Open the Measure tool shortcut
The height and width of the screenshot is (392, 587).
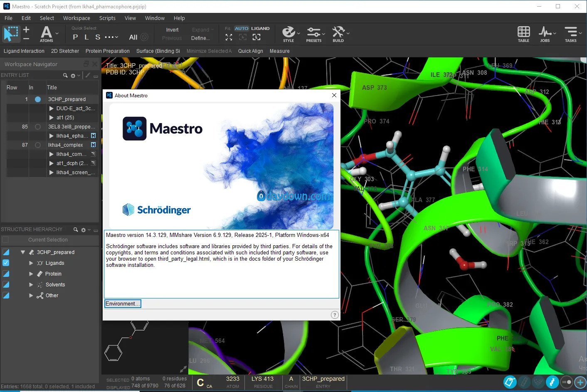[x=279, y=51]
